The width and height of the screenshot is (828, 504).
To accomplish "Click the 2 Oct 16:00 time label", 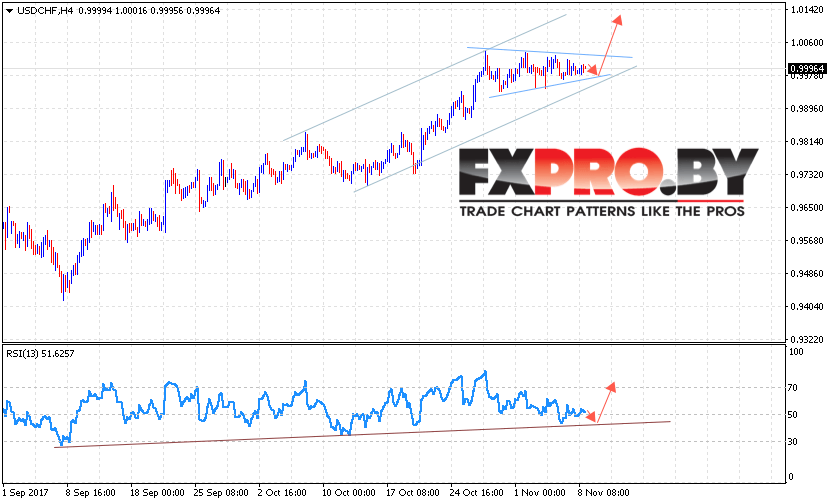I will point(282,493).
